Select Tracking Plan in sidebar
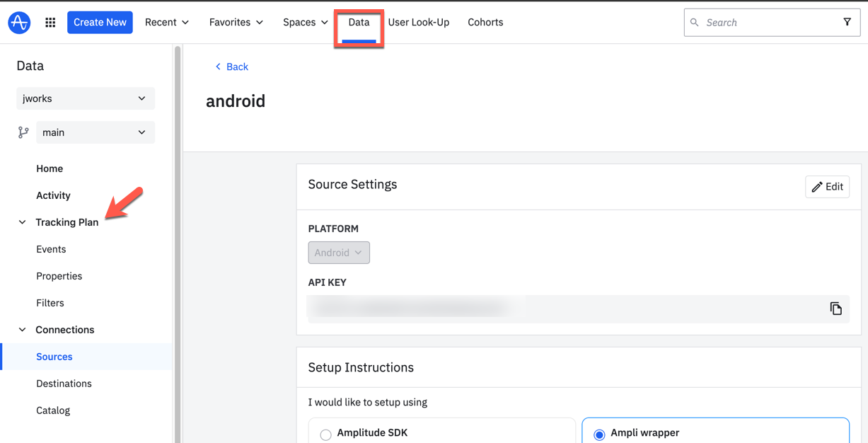 (x=67, y=222)
